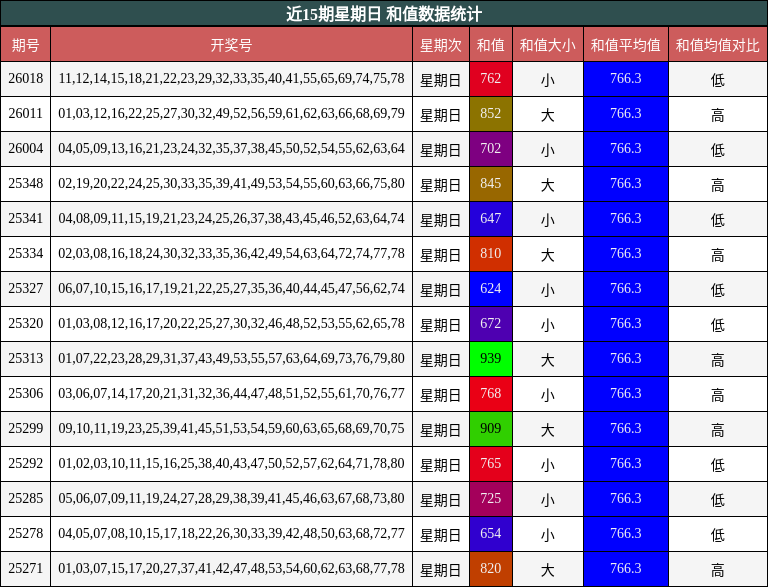Click winning numbers starting 11,12,14,15,18
This screenshot has width=768, height=587.
click(231, 78)
